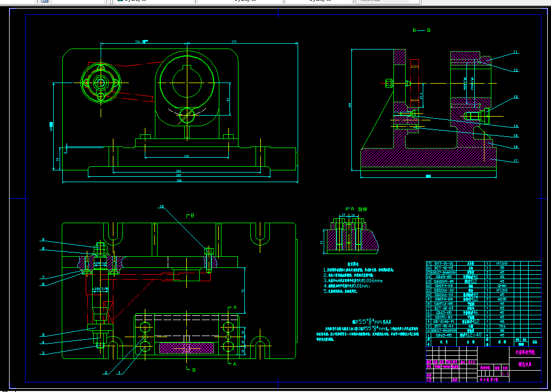Image resolution: width=551 pixels, height=392 pixels.
Task: Click BST-00-01 cell in parts list
Action: 443,263
